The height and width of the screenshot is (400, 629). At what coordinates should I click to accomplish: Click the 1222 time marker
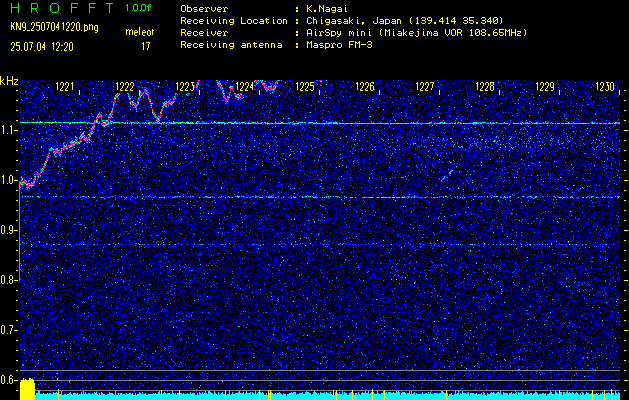click(125, 87)
